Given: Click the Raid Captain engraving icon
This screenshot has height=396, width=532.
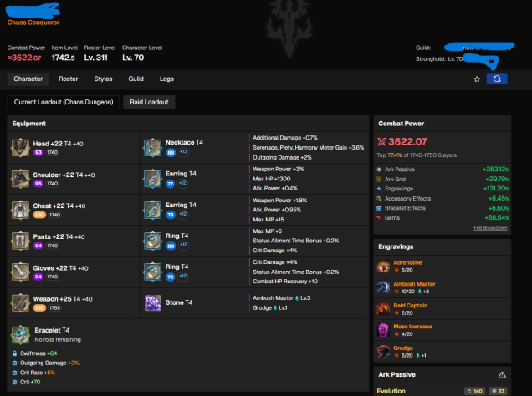Looking at the screenshot, I should 384,309.
